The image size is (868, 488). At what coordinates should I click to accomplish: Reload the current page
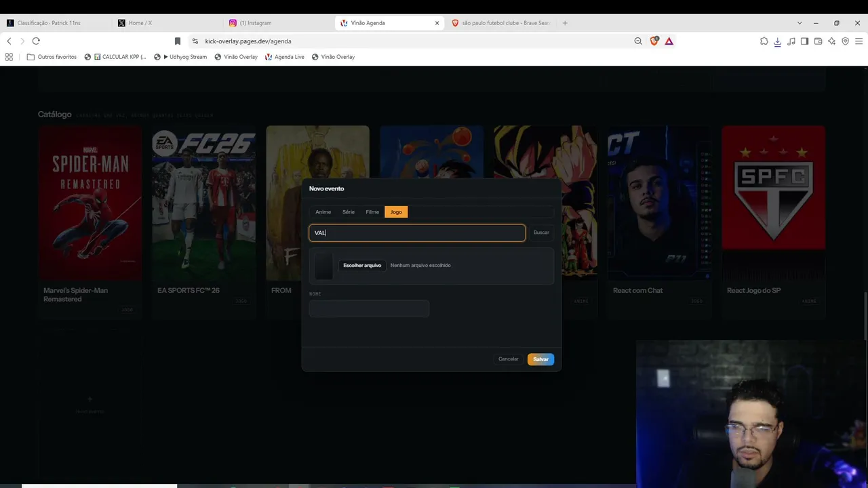click(36, 41)
